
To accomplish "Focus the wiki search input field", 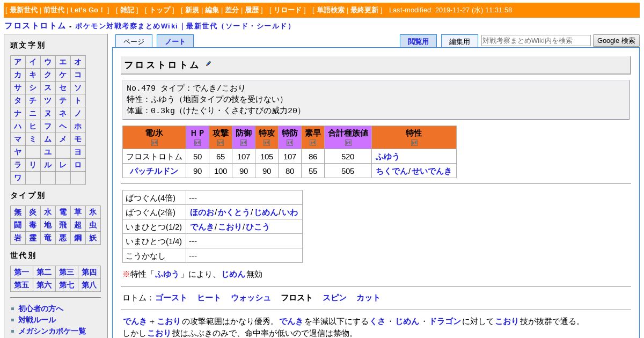I will point(536,41).
